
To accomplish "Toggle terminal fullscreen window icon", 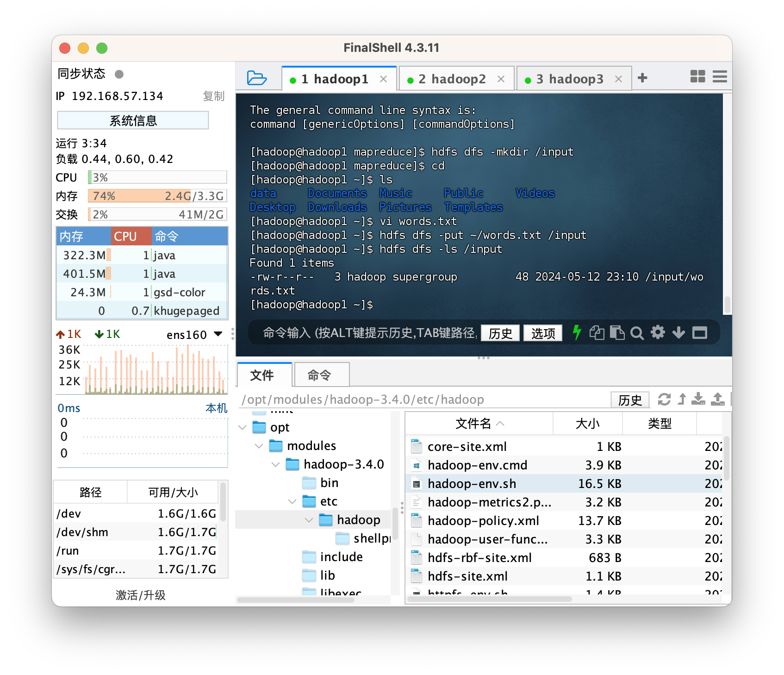I will (x=700, y=332).
